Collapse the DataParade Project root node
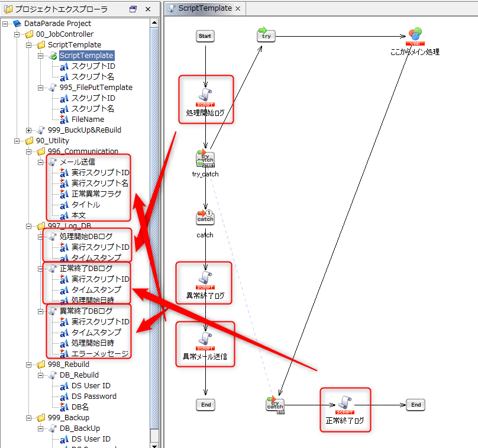The height and width of the screenshot is (448, 478). tap(5, 24)
